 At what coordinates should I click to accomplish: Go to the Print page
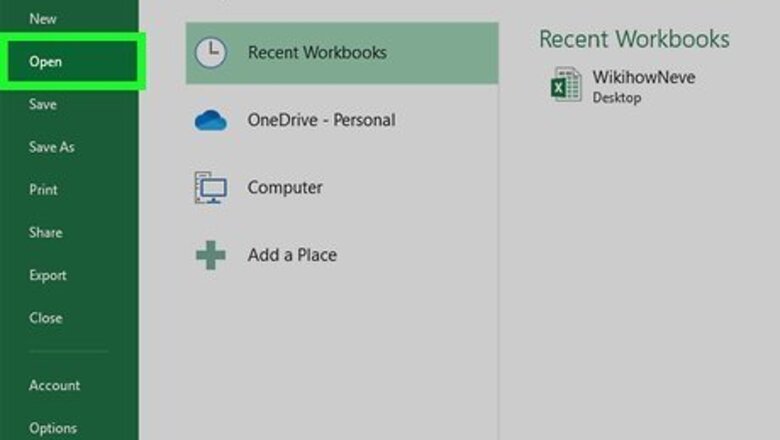43,190
